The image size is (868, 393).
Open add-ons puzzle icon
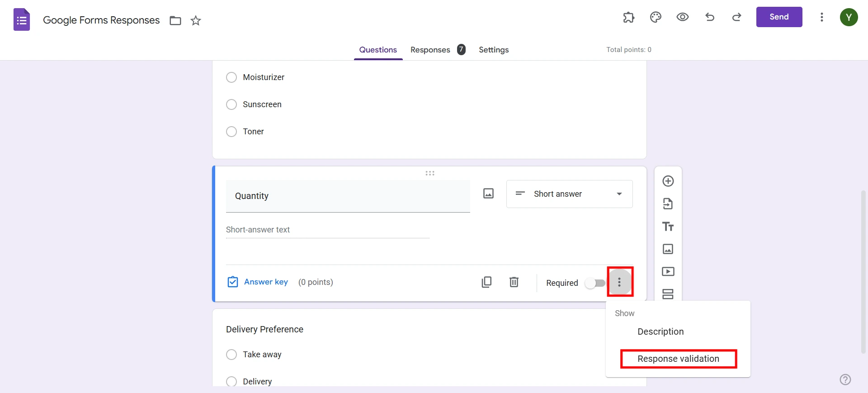point(629,17)
